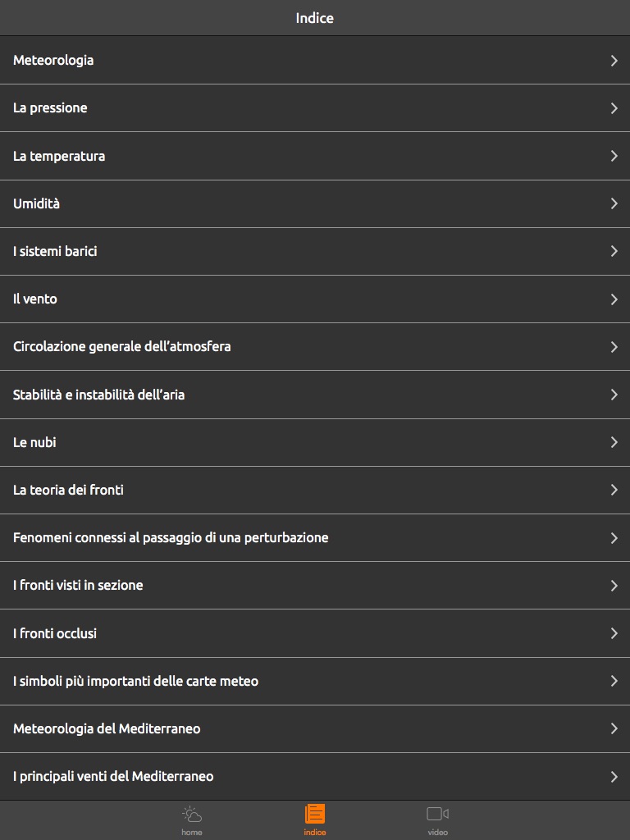The width and height of the screenshot is (630, 840).
Task: Click arrow next to I fronti occlusi
Action: (x=614, y=633)
